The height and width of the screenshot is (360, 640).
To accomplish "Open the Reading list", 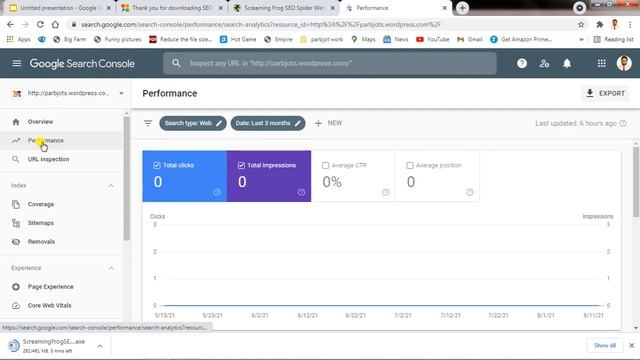I will point(613,39).
